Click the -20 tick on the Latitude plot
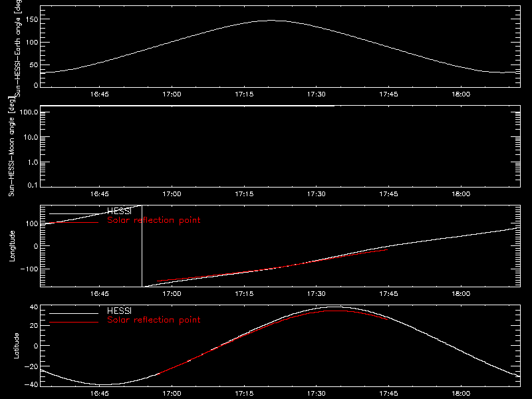Screen dimensions: 532x399 [31, 366]
